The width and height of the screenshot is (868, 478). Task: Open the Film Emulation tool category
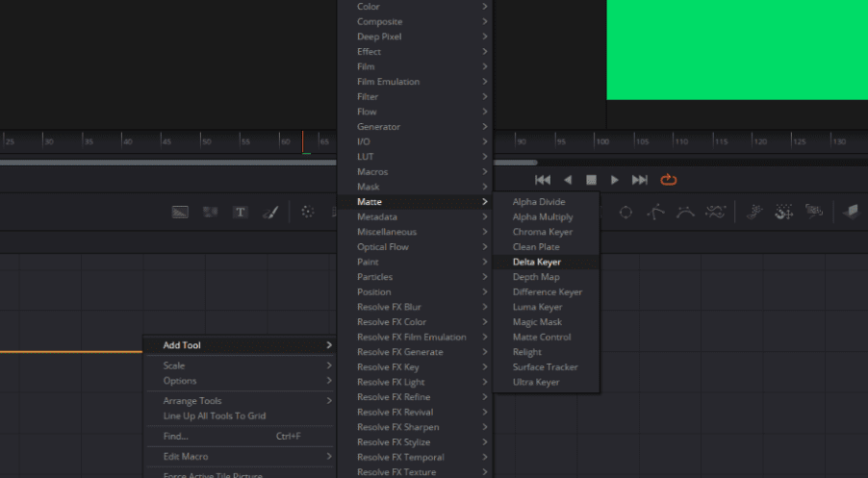[415, 82]
